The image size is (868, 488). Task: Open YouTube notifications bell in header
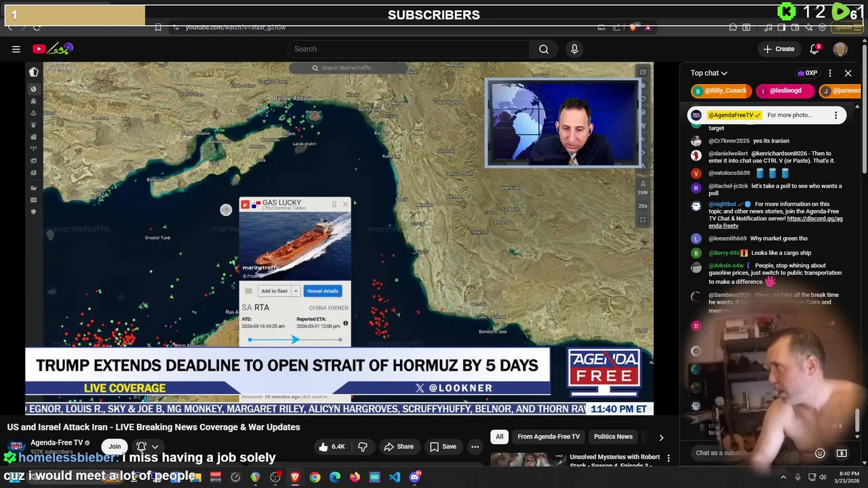814,49
